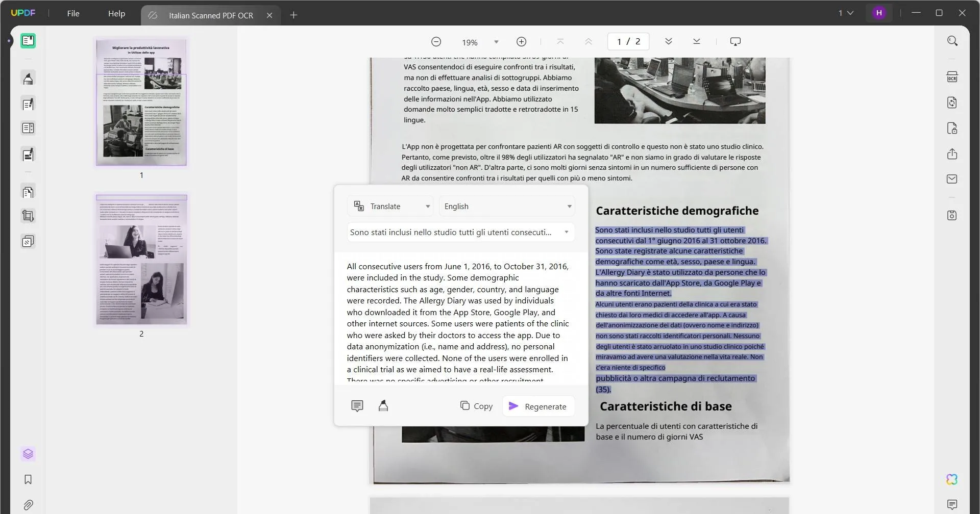Open the crop pages tool
Viewport: 980px width, 514px height.
[28, 215]
